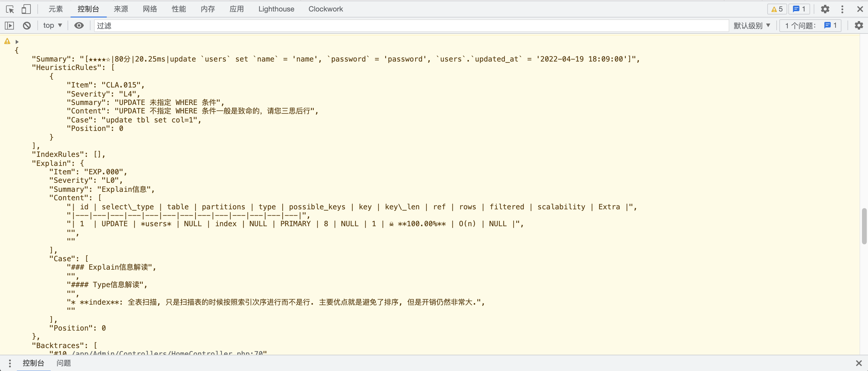Switch to the 网络 tab

(150, 9)
